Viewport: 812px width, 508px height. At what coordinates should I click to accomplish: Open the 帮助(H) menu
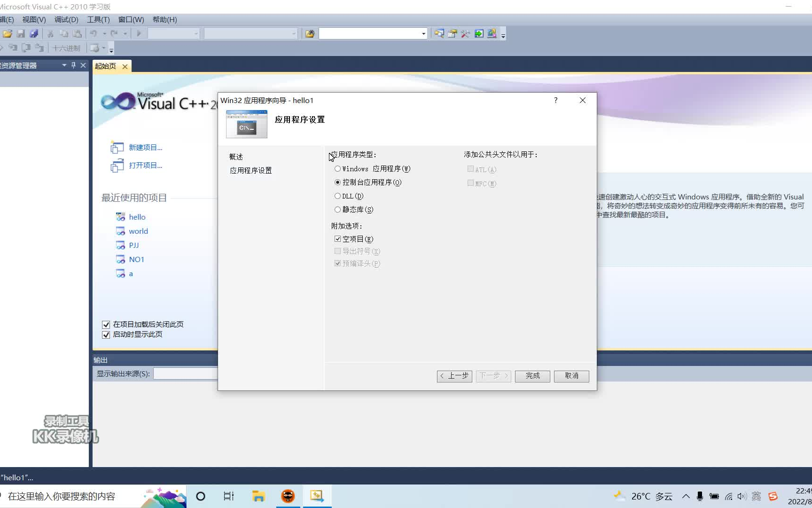pyautogui.click(x=164, y=20)
